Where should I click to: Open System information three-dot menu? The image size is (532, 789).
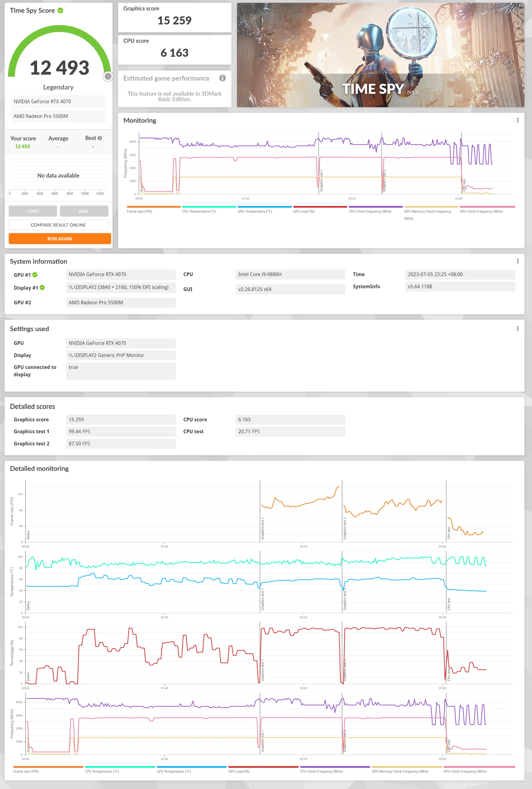(x=517, y=261)
